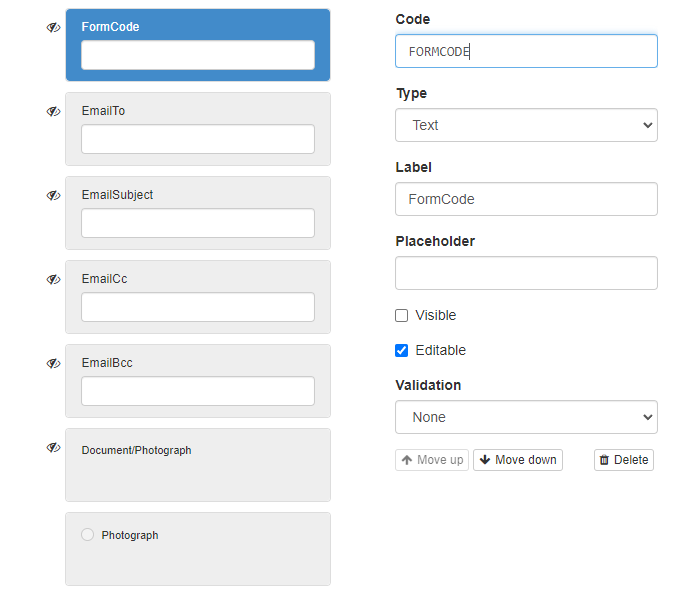Click the hidden-eye icon beside EmailBcc
The image size is (674, 595).
[x=53, y=363]
